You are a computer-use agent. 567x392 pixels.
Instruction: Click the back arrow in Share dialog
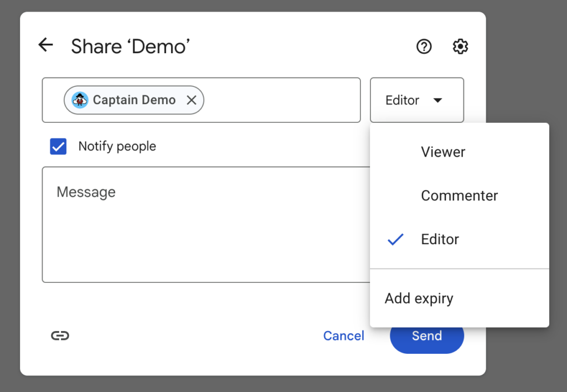point(45,45)
